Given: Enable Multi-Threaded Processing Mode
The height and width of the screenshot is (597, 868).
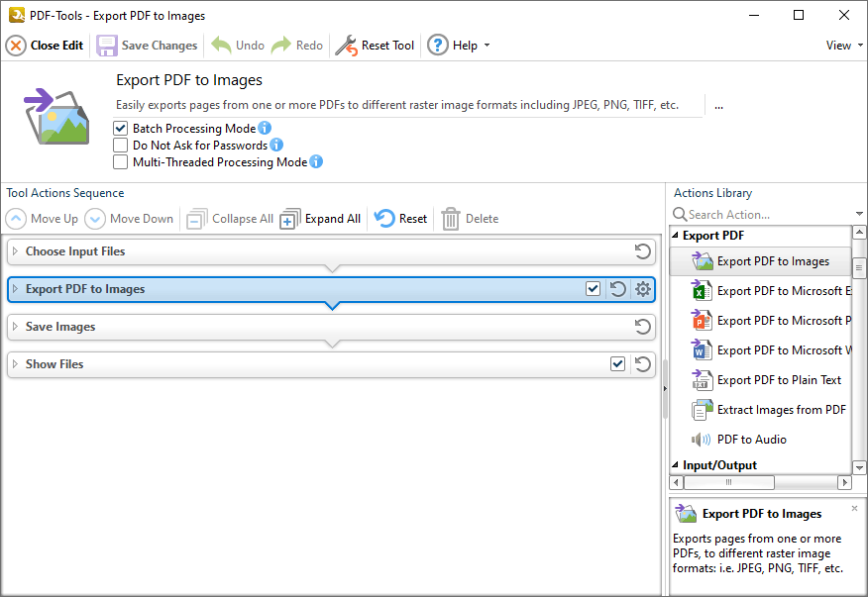Looking at the screenshot, I should [120, 162].
